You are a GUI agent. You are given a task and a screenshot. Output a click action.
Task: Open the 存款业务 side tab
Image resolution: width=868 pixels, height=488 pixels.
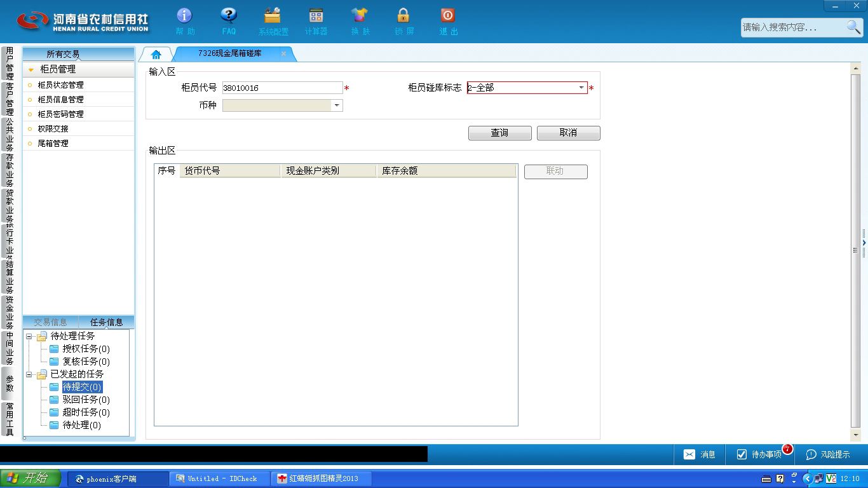coord(10,170)
